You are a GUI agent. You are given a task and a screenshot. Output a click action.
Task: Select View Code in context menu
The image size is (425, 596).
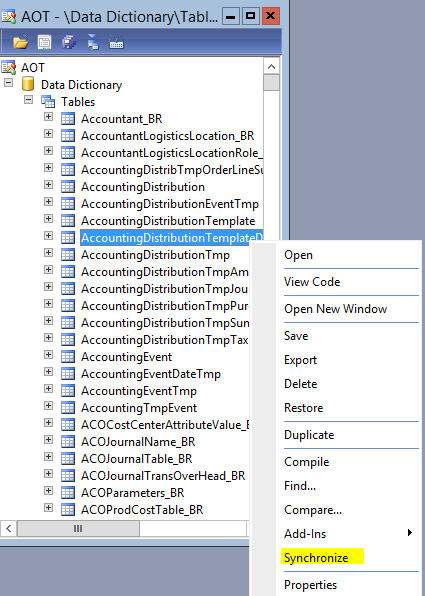[312, 282]
